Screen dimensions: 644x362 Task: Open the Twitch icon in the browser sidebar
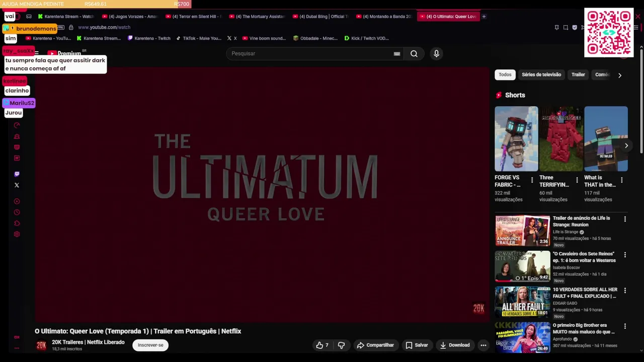click(17, 174)
